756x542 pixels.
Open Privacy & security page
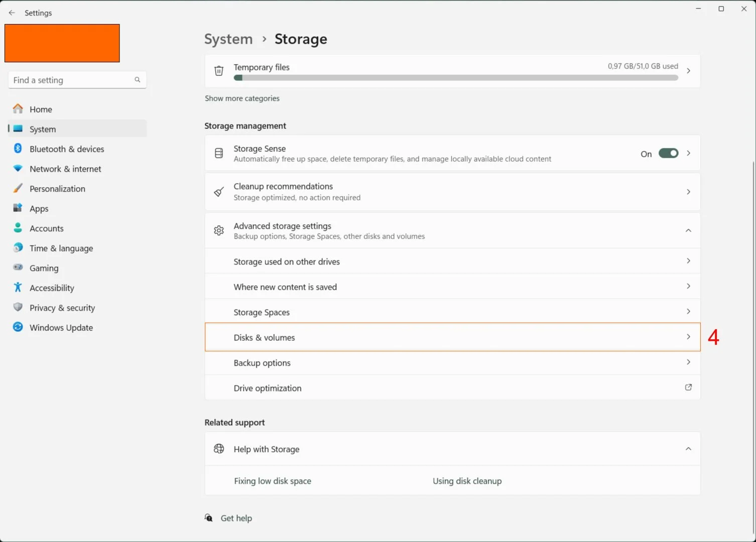[77, 308]
